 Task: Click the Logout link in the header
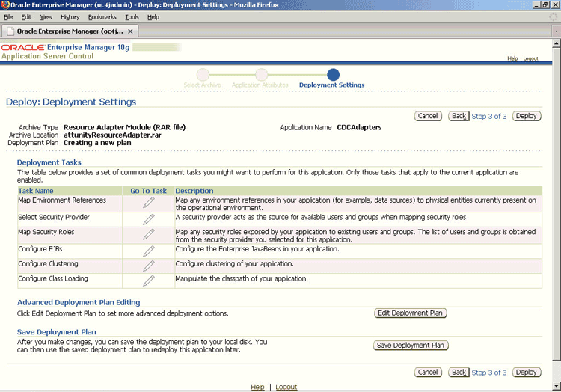(x=530, y=58)
